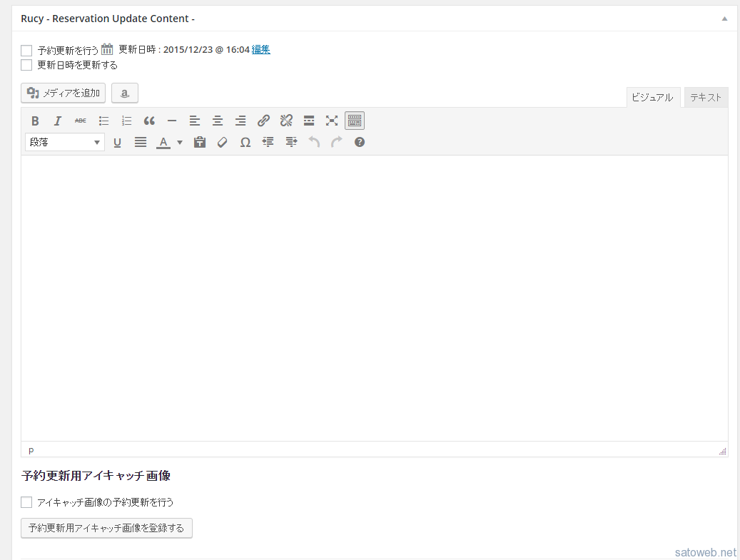Increase paragraph indent
The image size is (740, 560).
coord(291,143)
